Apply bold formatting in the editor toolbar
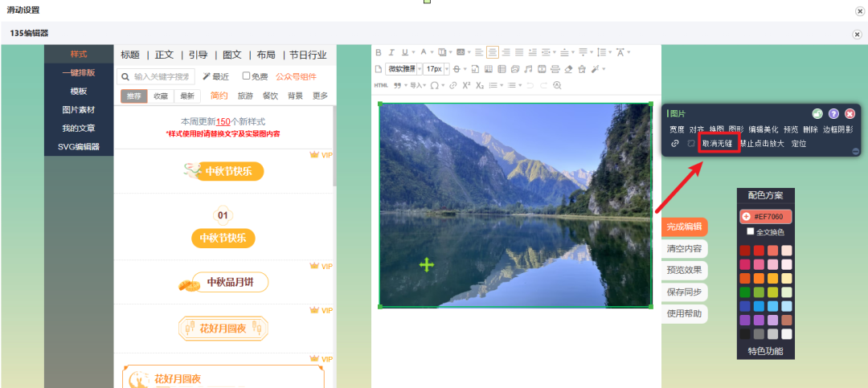This screenshot has width=868, height=388. pos(379,52)
